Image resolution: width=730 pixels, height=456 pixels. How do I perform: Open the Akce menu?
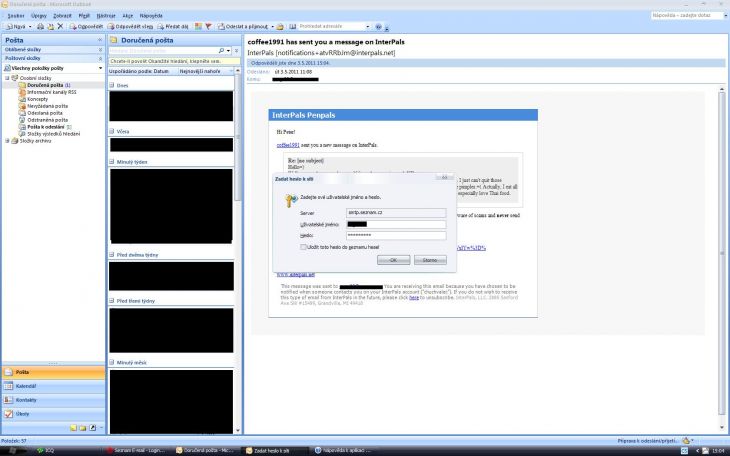coord(128,16)
